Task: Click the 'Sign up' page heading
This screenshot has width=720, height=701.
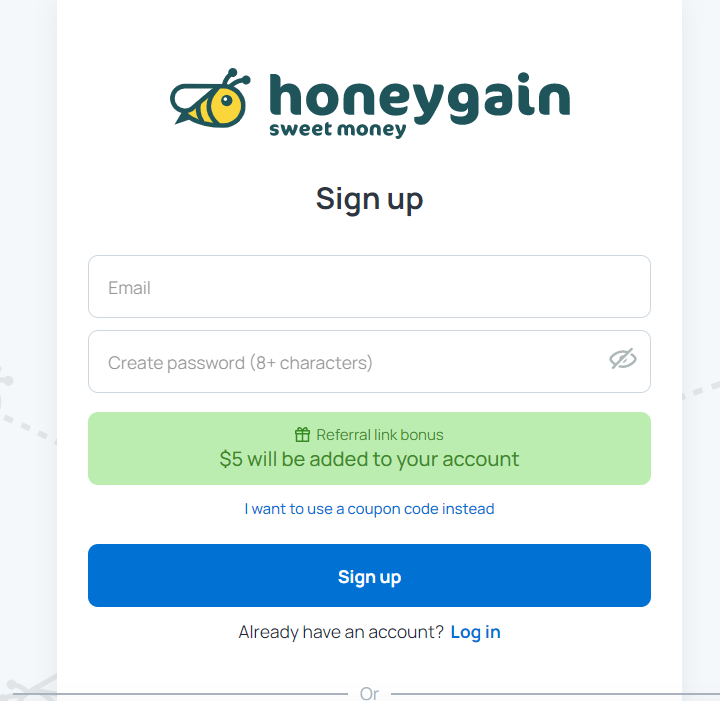Action: 369,200
